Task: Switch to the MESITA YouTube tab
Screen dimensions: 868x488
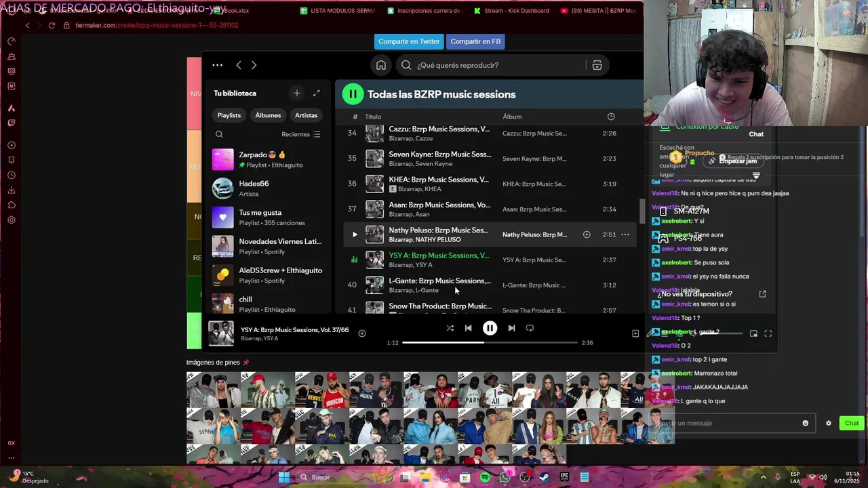Action: (x=598, y=11)
